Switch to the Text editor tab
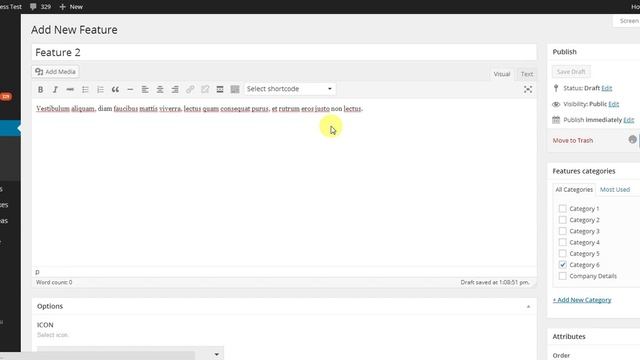 (x=527, y=74)
